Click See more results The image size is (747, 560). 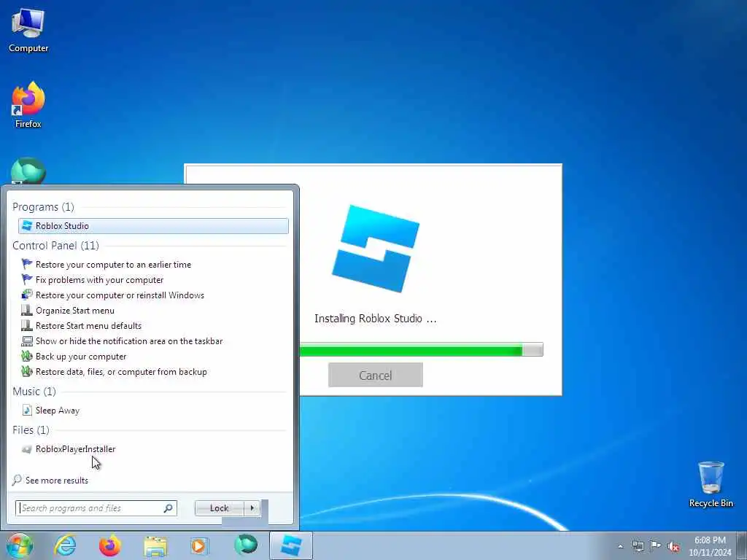[x=57, y=480]
